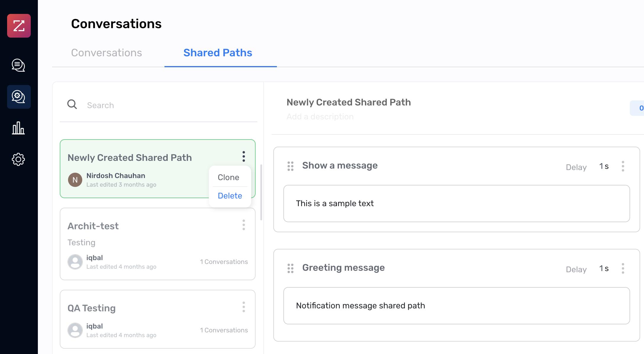Select the Shared Paths tab
The image size is (644, 354).
pyautogui.click(x=218, y=53)
